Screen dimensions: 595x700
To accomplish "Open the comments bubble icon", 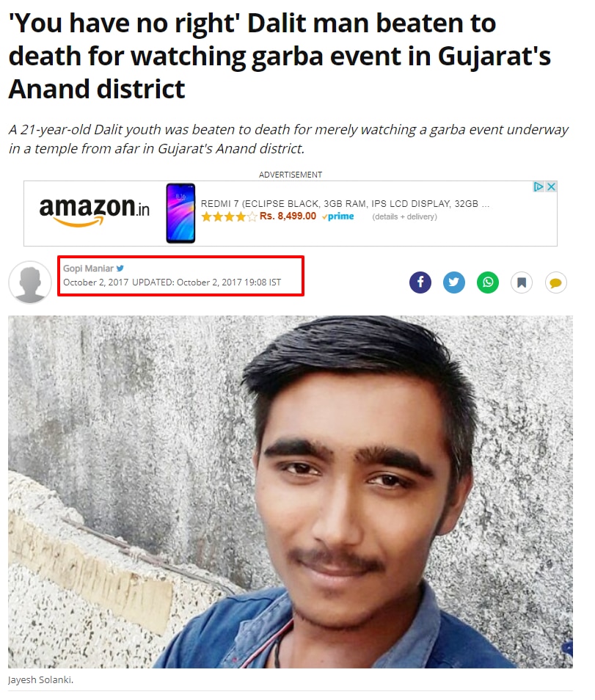I will [555, 282].
